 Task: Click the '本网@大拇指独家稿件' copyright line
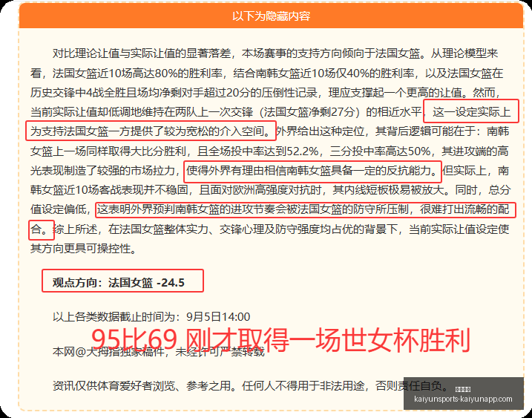click(159, 351)
